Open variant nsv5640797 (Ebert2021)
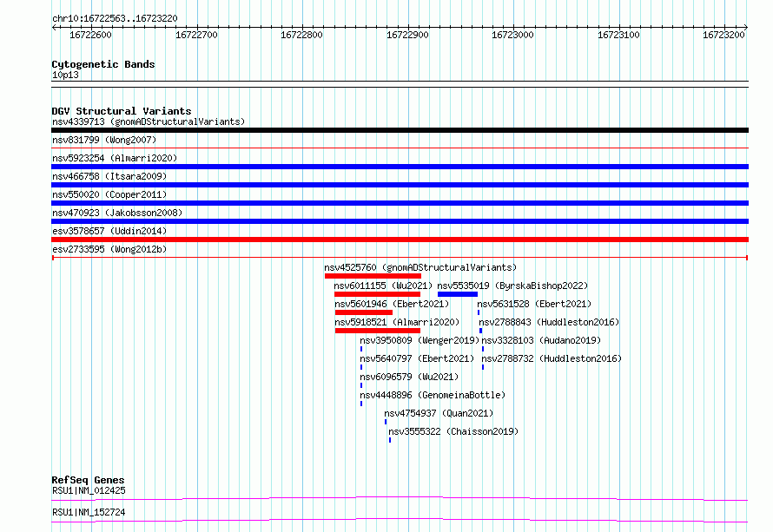 click(x=417, y=358)
